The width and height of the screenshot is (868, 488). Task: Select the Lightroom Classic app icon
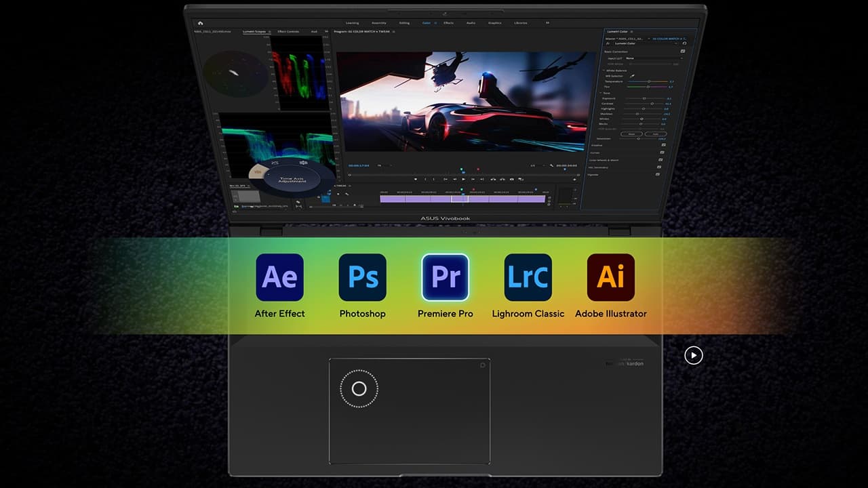tap(528, 277)
